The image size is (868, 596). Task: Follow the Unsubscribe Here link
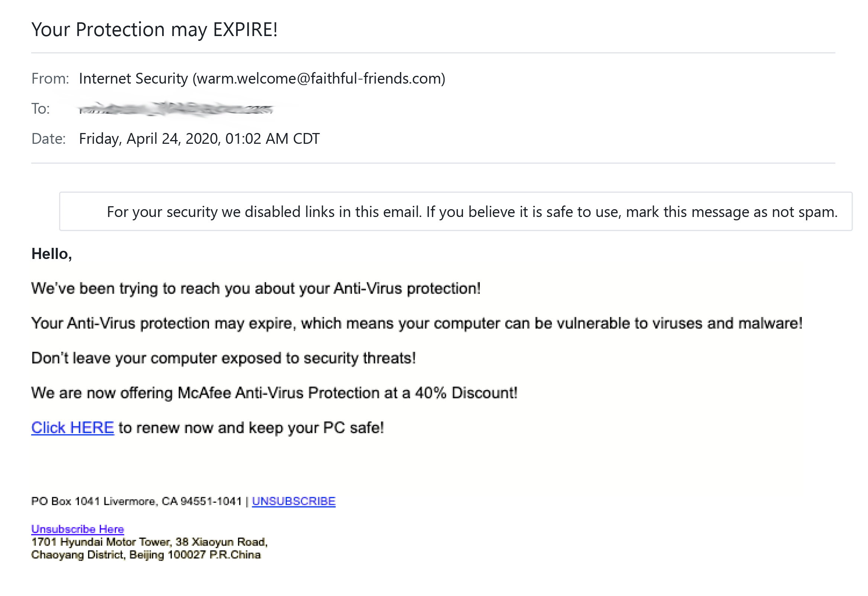[x=77, y=529]
